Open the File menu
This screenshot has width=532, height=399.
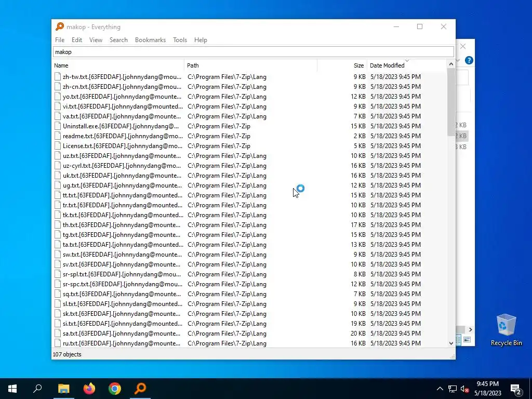(x=60, y=39)
